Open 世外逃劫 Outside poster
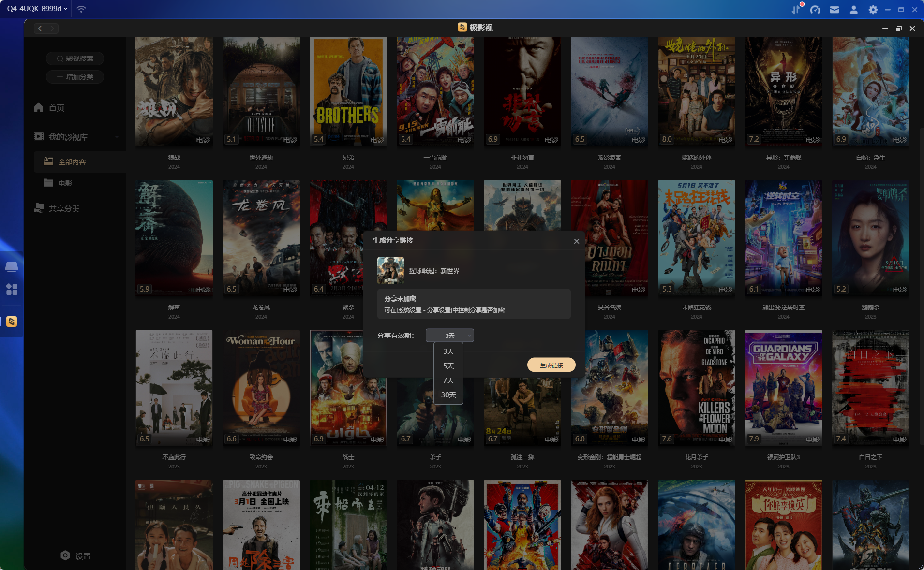Viewport: 924px width, 570px height. 261,92
